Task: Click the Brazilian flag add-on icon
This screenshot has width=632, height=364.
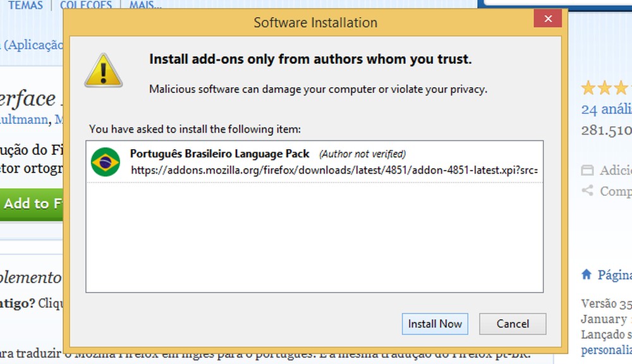Action: point(106,162)
